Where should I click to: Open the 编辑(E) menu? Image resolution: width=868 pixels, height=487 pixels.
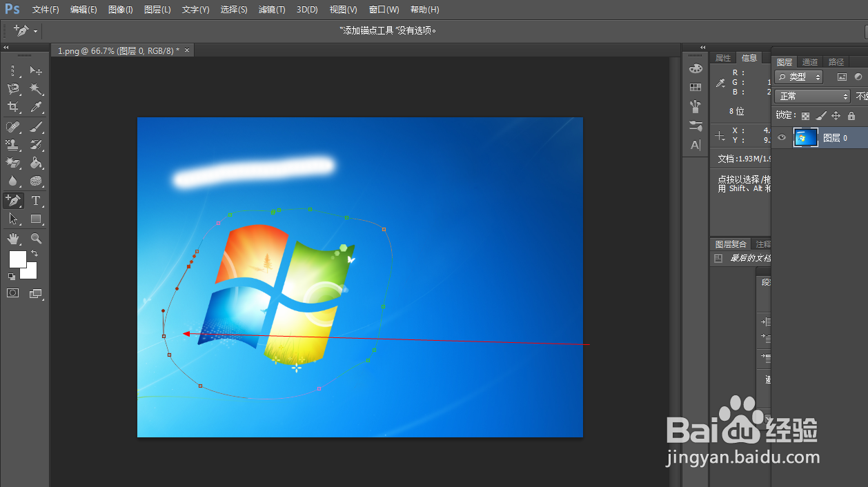(83, 10)
